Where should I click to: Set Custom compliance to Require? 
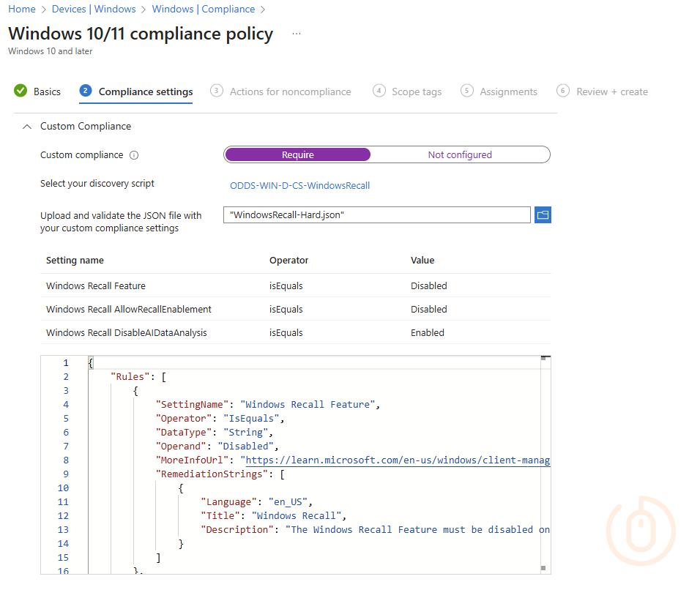297,154
